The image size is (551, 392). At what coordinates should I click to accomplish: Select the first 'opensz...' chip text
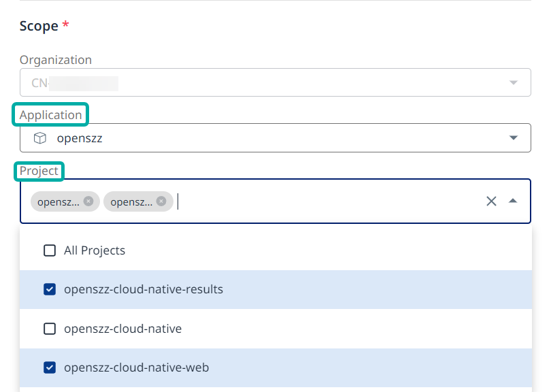[x=59, y=201]
